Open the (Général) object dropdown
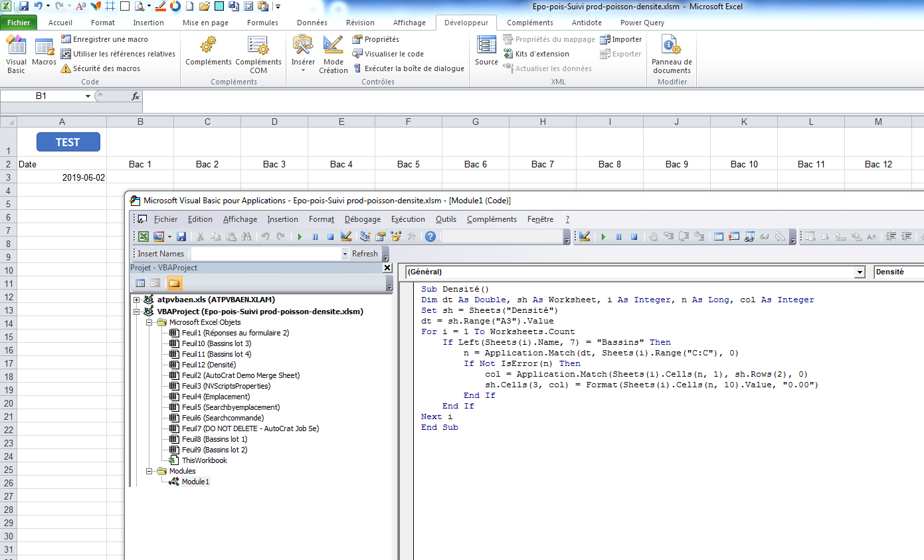The width and height of the screenshot is (924, 560). [860, 272]
